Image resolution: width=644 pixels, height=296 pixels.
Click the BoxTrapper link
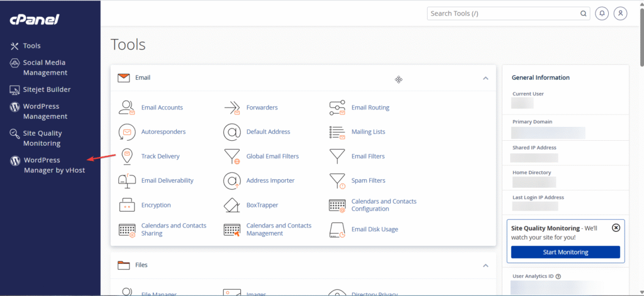262,205
